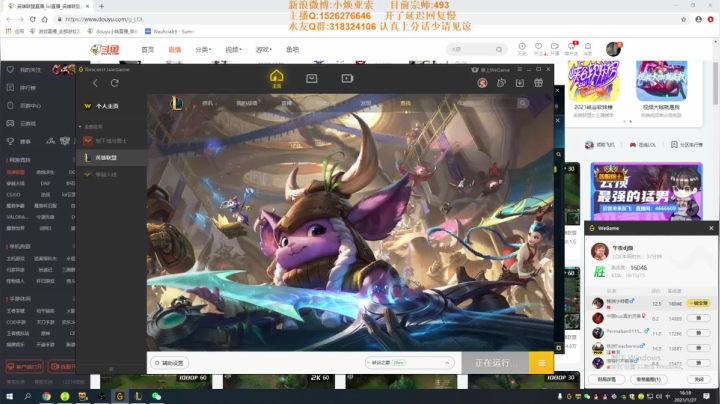
Task: Open Douyu 直播 nav item
Action: 174,50
